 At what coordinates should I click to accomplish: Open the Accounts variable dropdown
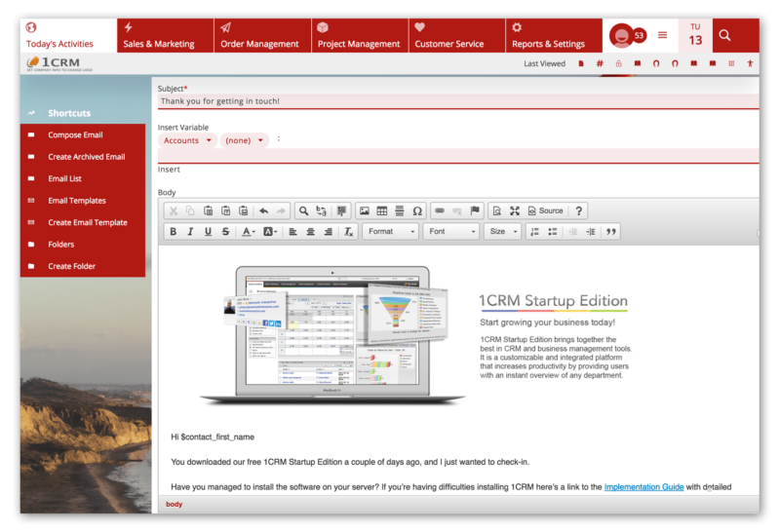[x=188, y=140]
